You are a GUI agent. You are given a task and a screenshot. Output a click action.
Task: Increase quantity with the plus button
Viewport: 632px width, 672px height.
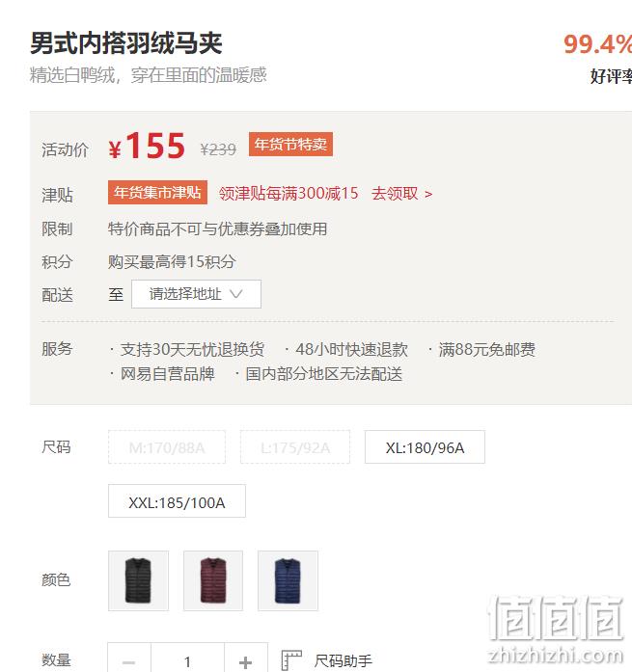(246, 660)
